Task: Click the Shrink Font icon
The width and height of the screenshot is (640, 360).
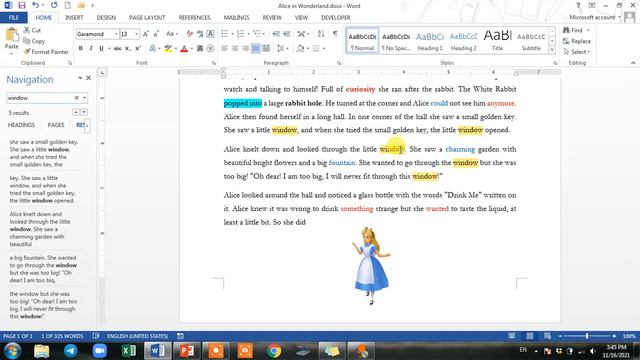Action: coord(156,34)
